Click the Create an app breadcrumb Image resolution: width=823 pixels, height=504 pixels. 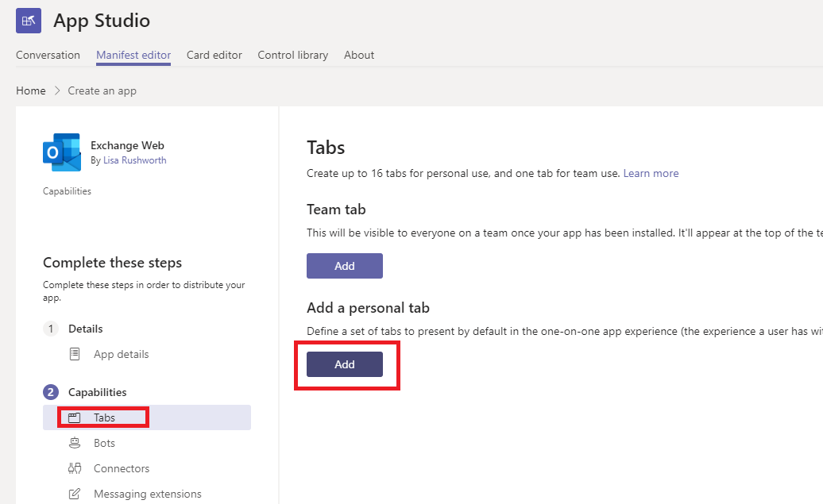[x=102, y=90]
